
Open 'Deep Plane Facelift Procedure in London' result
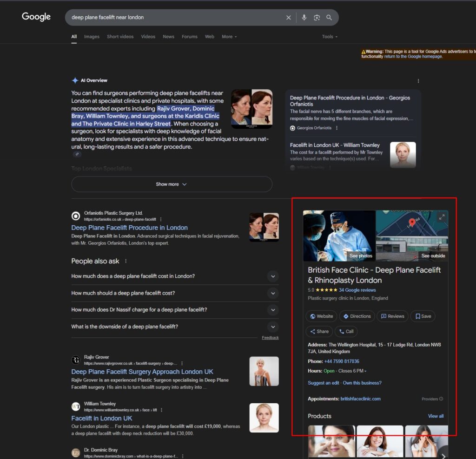(x=129, y=228)
